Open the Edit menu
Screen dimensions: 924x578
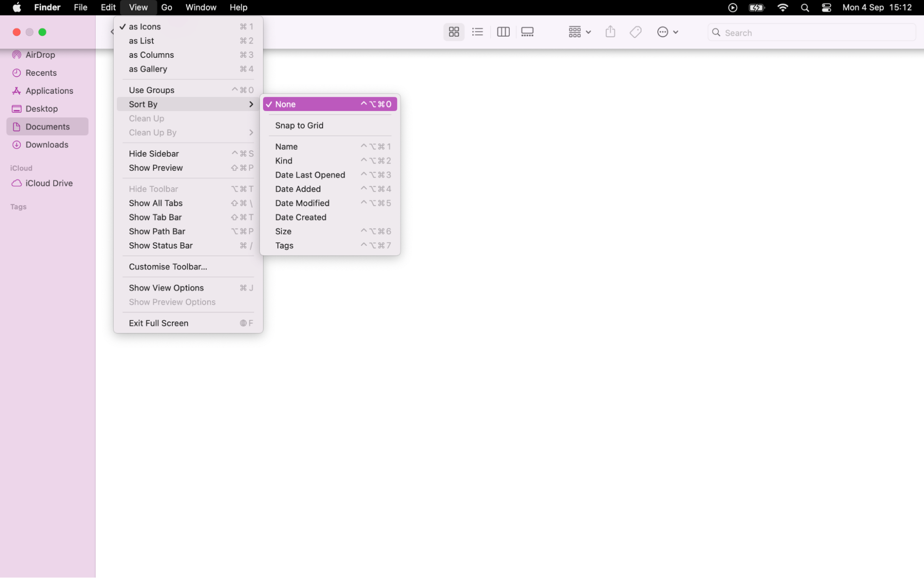click(108, 7)
